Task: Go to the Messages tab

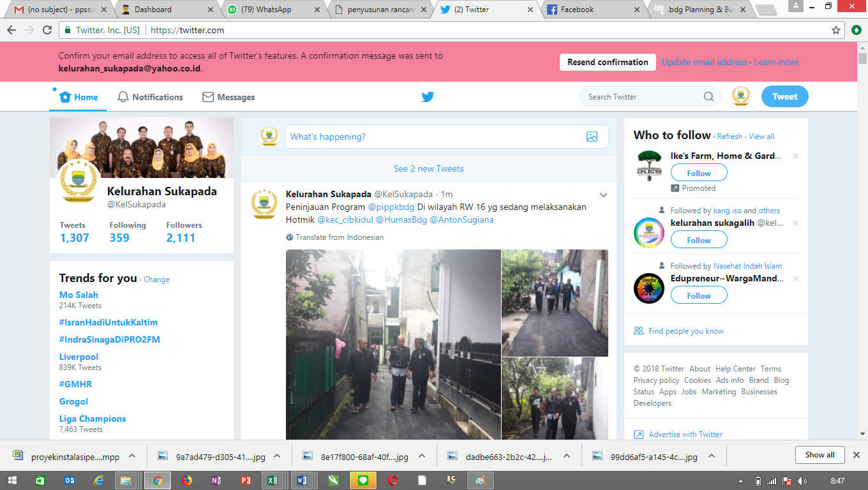Action: point(228,97)
